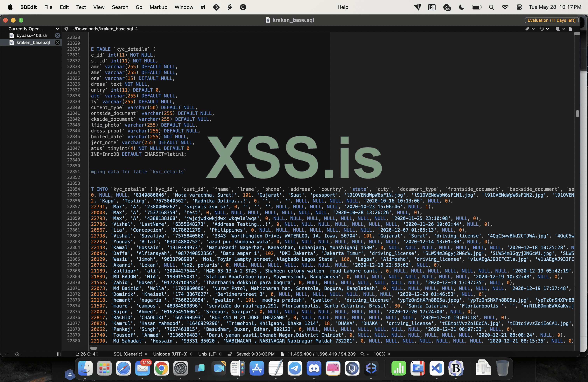Click the Evaluation (11 days left) button

(551, 20)
